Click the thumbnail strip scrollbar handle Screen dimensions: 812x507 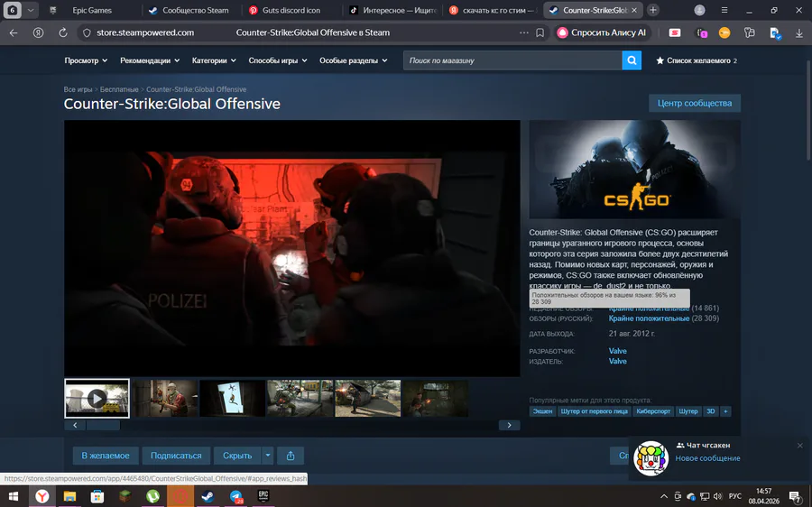103,425
